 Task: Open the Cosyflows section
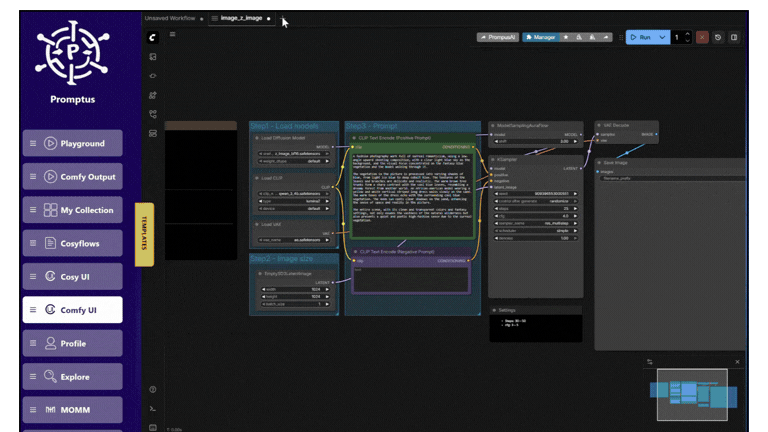tap(72, 243)
